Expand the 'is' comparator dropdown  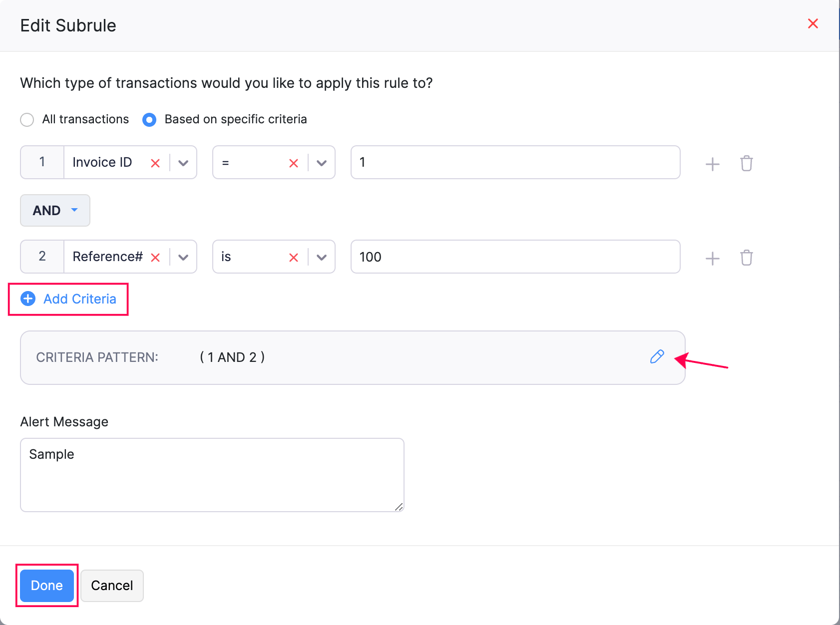coord(322,258)
